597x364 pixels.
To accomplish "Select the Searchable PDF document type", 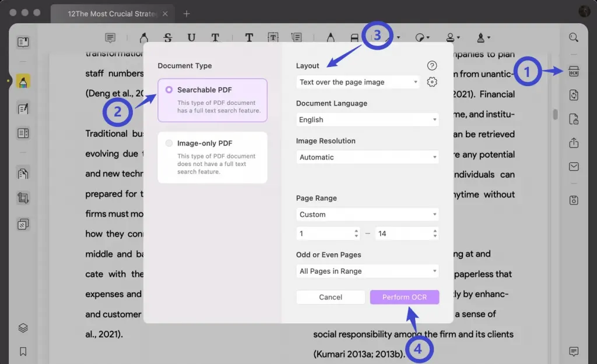I will (212, 100).
